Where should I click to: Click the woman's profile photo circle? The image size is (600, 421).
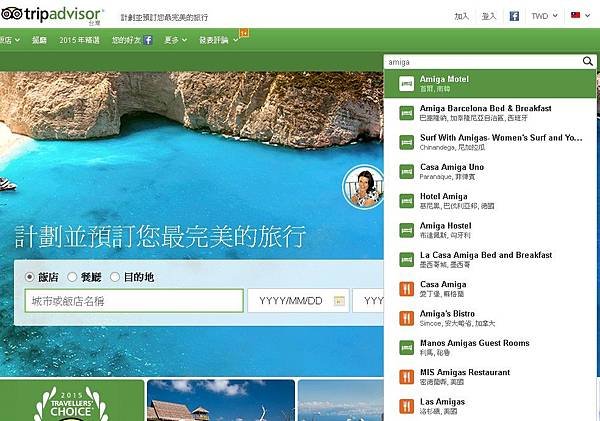[363, 188]
